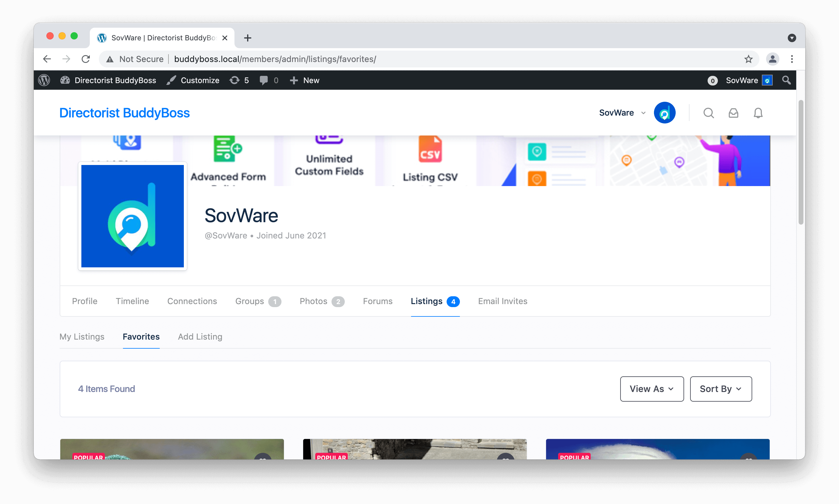Open the Sort By dropdown
Viewport: 839px width, 504px height.
coord(720,389)
